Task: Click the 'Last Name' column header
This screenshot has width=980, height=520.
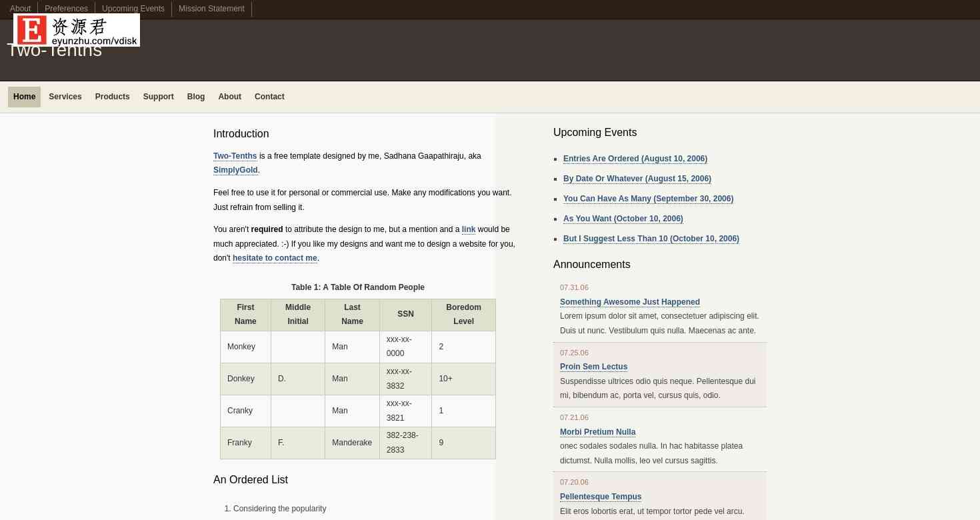Action: 352,315
